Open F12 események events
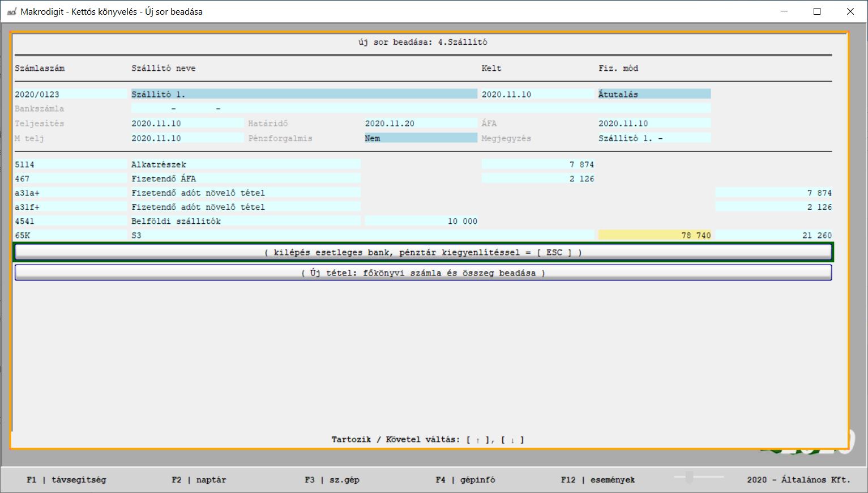The height and width of the screenshot is (493, 868). [598, 479]
